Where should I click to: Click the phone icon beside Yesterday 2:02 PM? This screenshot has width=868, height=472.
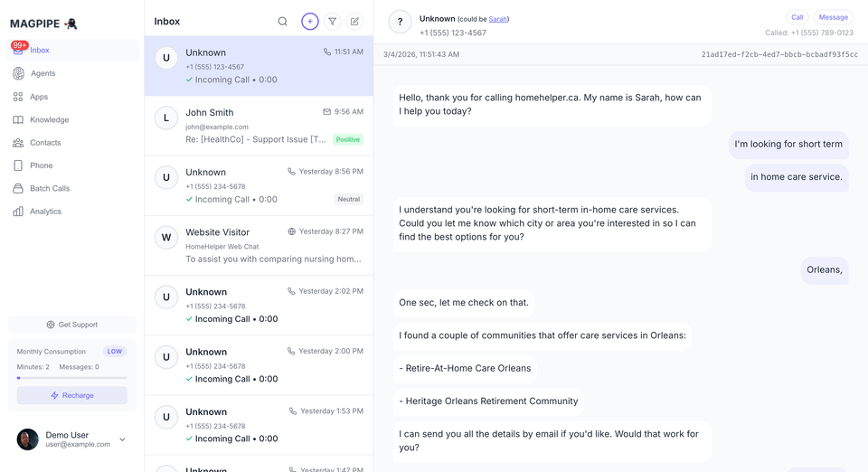291,291
